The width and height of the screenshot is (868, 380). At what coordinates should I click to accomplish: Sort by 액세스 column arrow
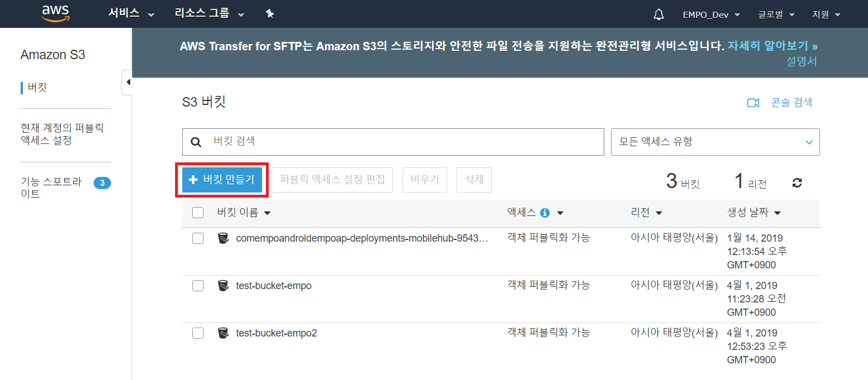pos(560,213)
